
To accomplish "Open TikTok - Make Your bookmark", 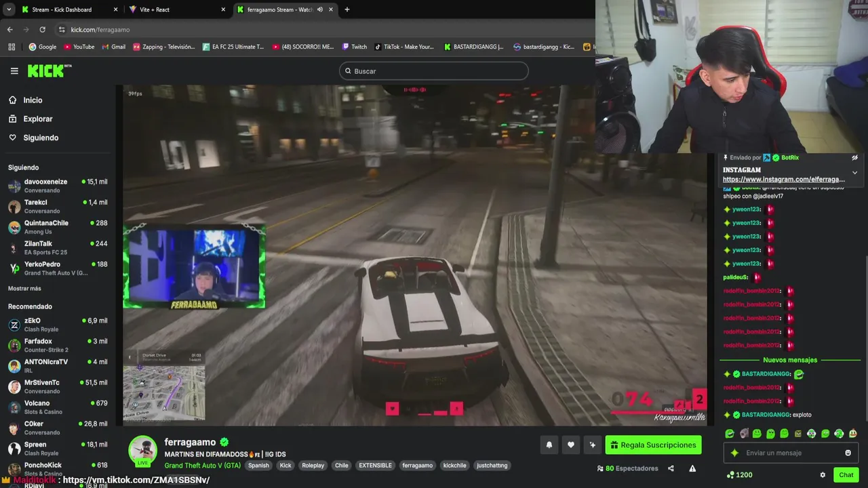I will point(403,47).
